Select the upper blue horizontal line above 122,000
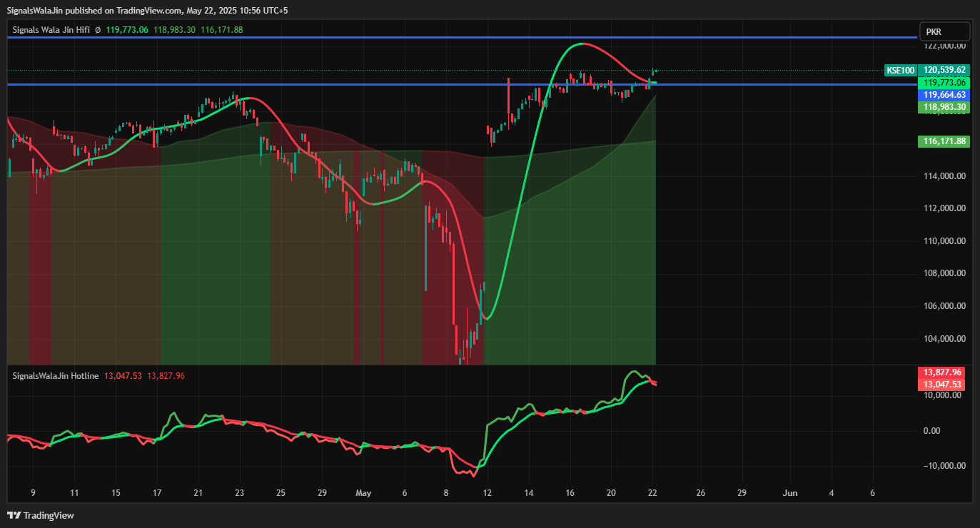This screenshot has width=980, height=528. (x=462, y=37)
